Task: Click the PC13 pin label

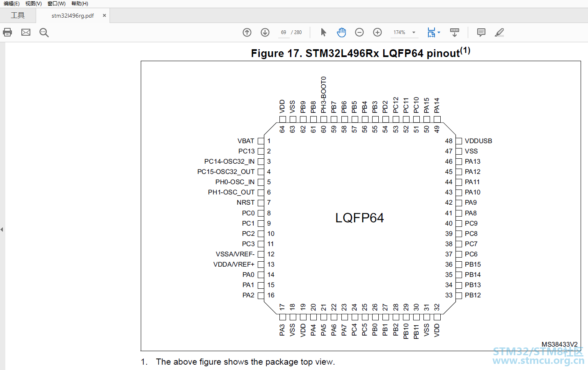Action: pos(246,151)
